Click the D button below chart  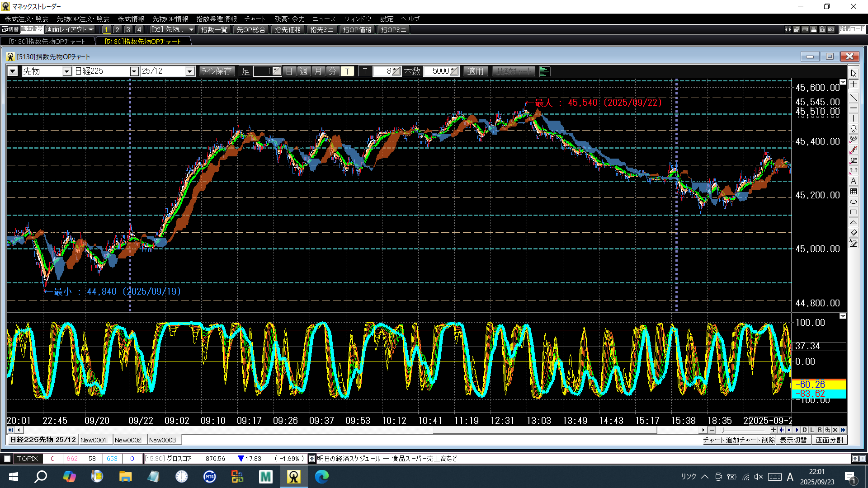(x=804, y=430)
